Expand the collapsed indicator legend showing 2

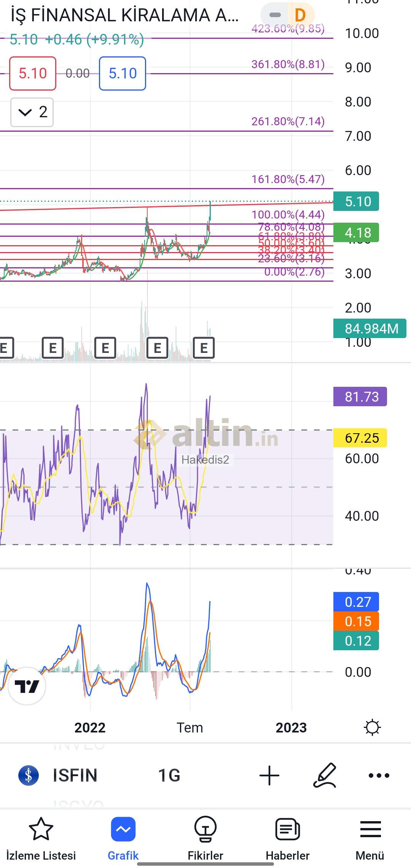[32, 112]
